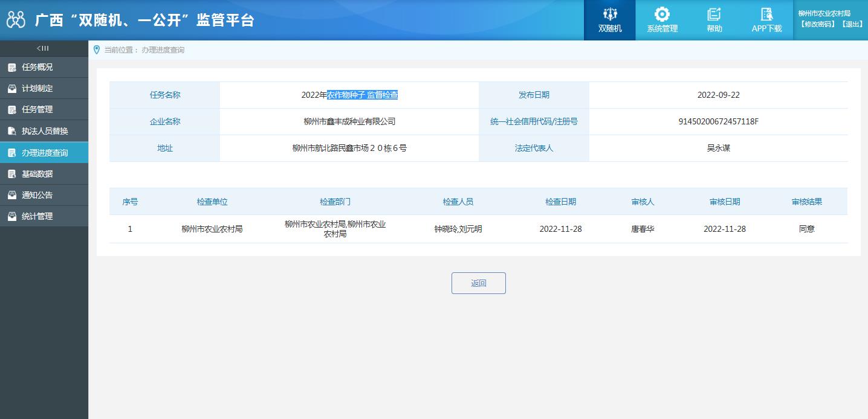Select 办理进度查询 menu item
The width and height of the screenshot is (868, 419).
click(44, 152)
